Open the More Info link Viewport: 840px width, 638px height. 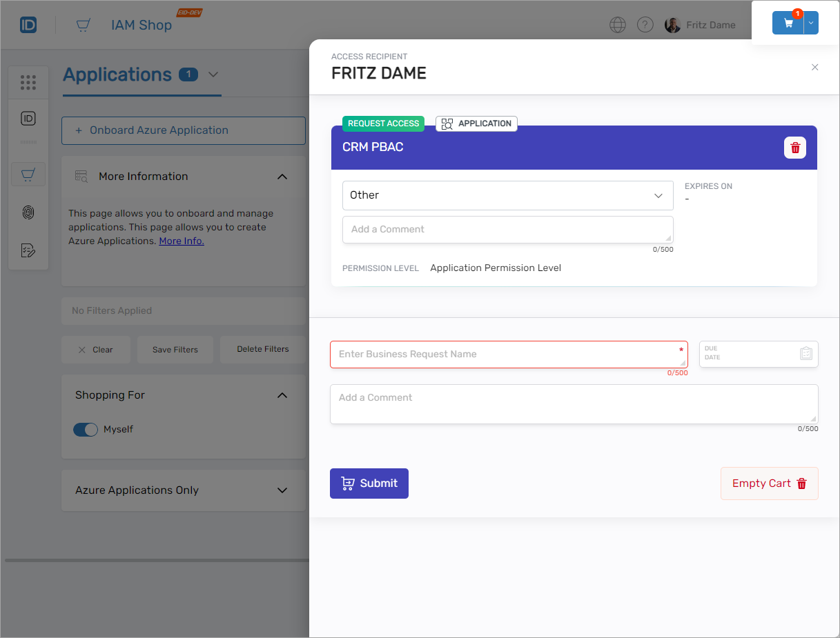click(x=182, y=241)
